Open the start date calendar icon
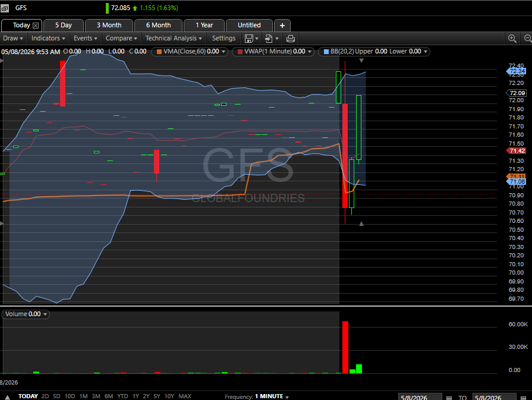This screenshot has width=532, height=400. point(449,398)
